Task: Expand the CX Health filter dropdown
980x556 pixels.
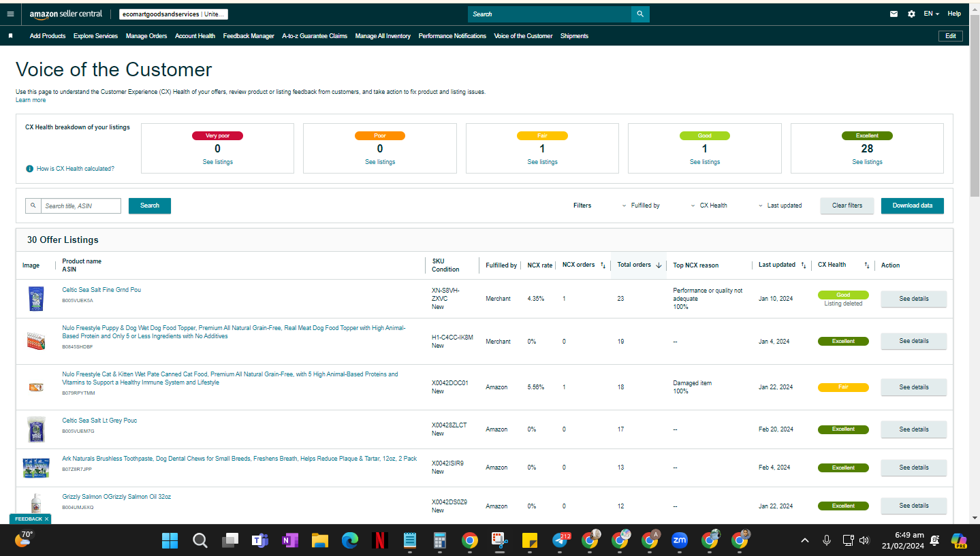Action: click(709, 206)
